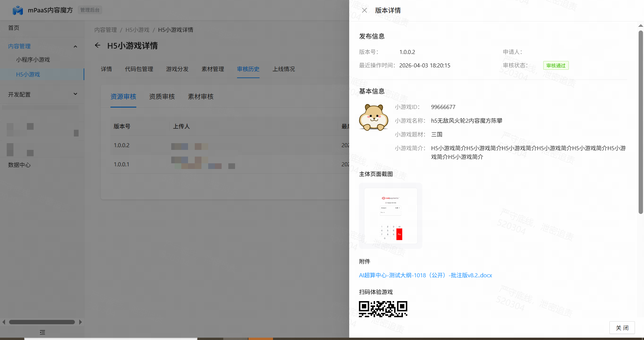Click the 关闭 button

(622, 328)
